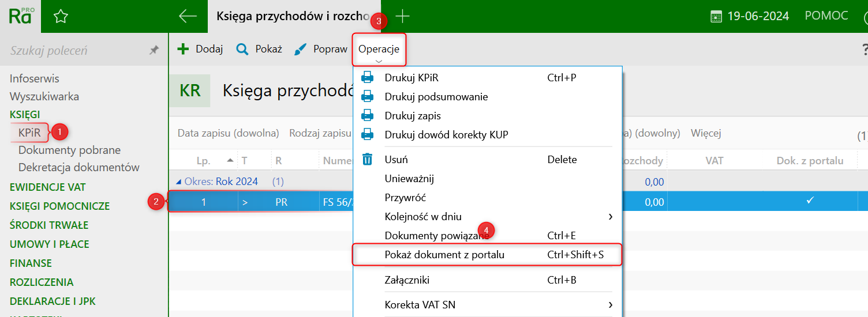Click the Dodaj toolbar button

[200, 49]
